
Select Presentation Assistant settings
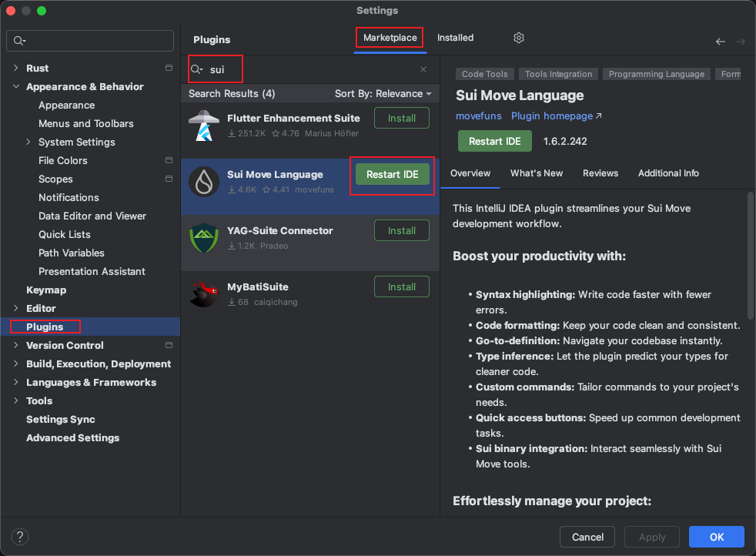tap(92, 271)
